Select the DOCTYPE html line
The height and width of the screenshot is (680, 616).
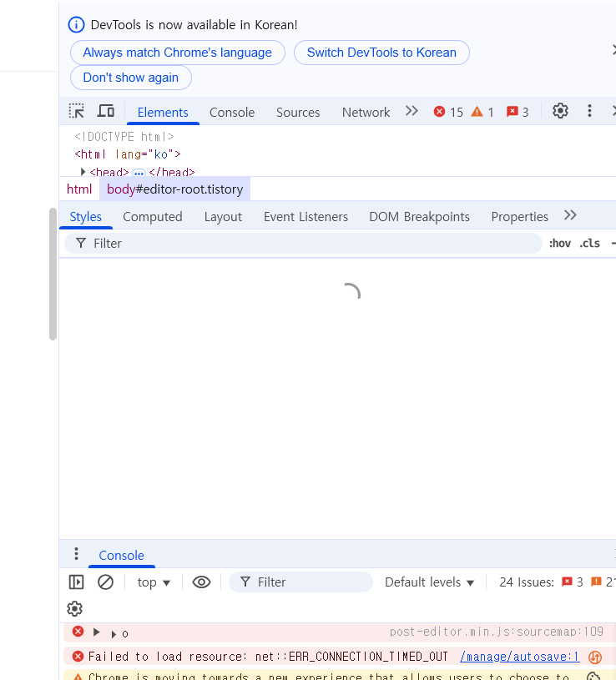pyautogui.click(x=124, y=137)
